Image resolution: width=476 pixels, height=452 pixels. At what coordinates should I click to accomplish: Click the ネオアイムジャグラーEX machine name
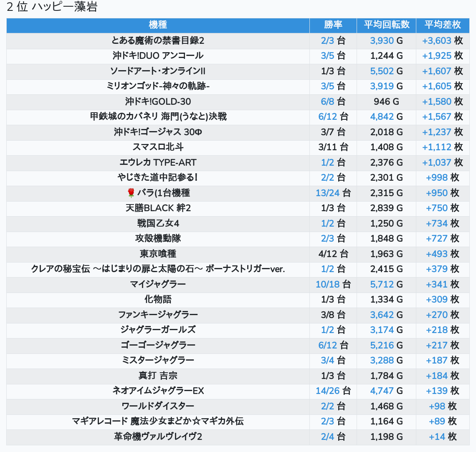158,391
